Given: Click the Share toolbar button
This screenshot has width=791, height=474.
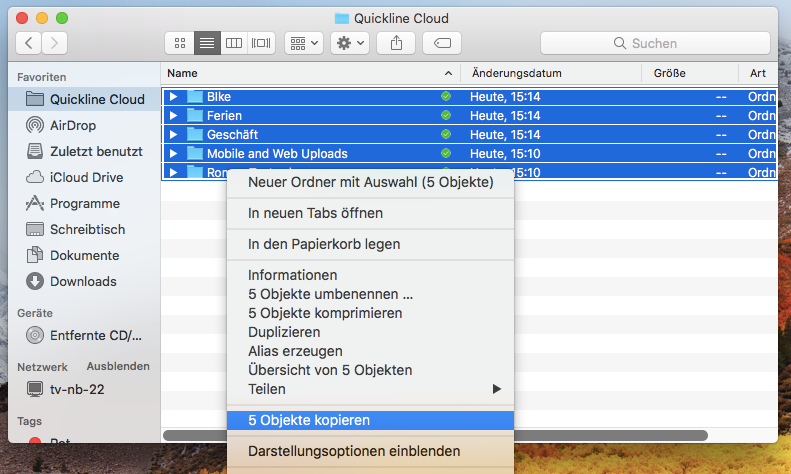Looking at the screenshot, I should [x=396, y=43].
